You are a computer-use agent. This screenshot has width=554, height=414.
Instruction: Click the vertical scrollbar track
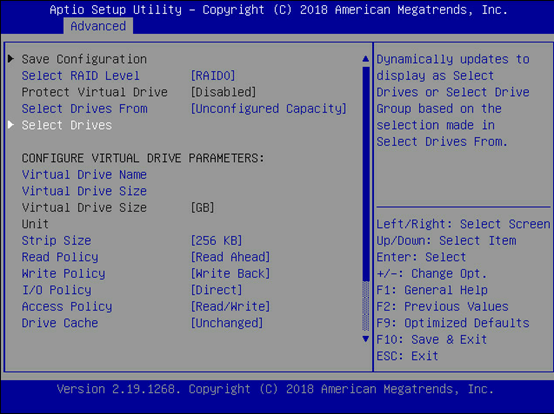pos(366,199)
